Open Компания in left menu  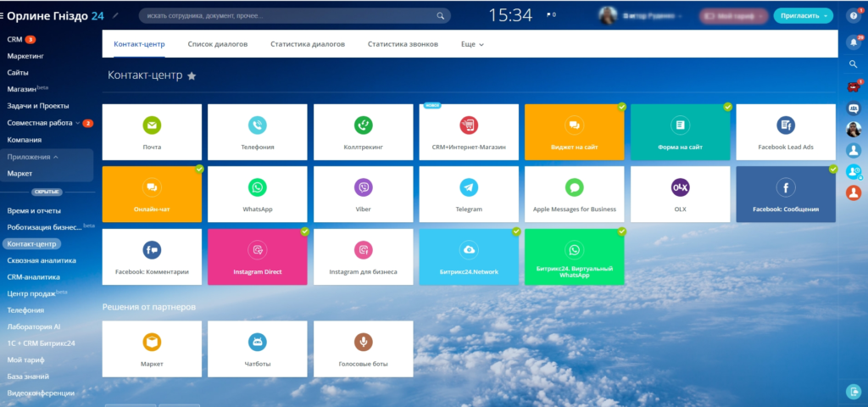coord(25,140)
